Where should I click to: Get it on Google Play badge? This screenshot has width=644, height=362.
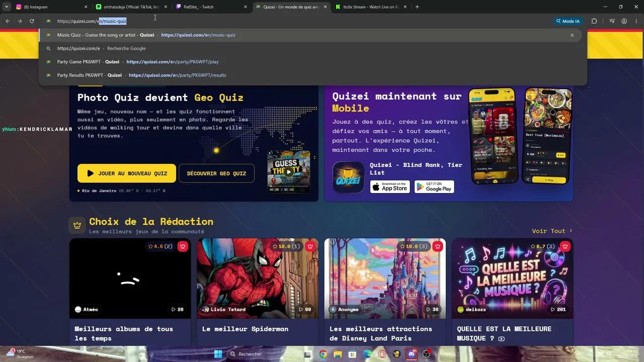(434, 187)
